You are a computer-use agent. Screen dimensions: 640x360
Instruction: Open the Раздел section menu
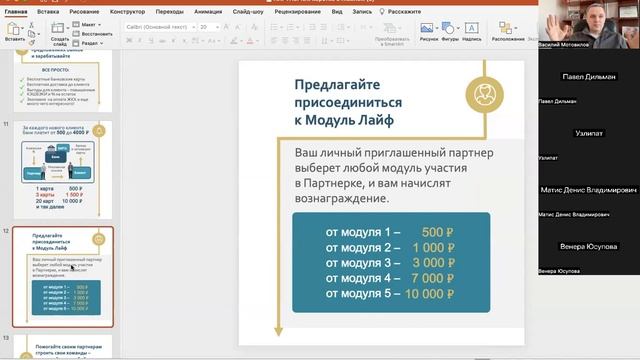tap(88, 43)
